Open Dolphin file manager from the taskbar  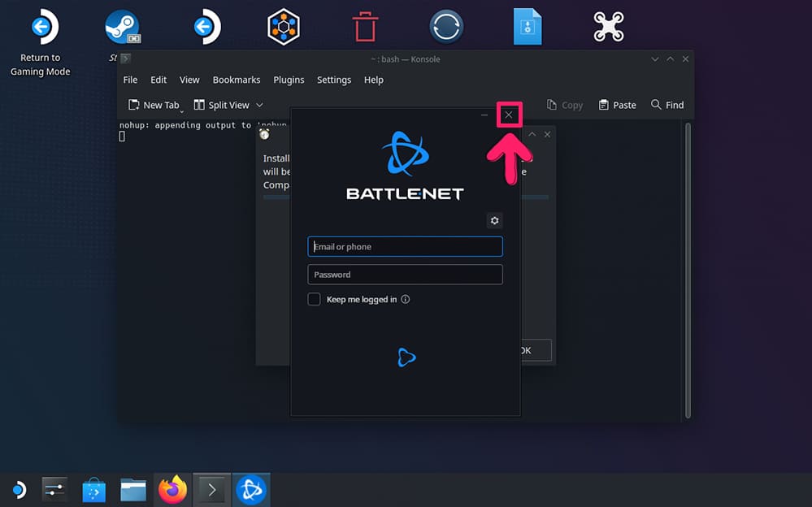[133, 489]
